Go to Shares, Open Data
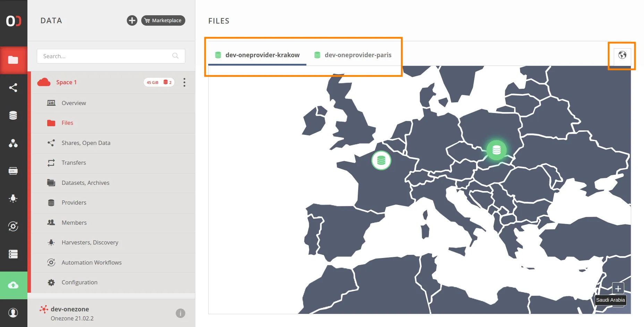Image resolution: width=644 pixels, height=327 pixels. click(x=86, y=143)
